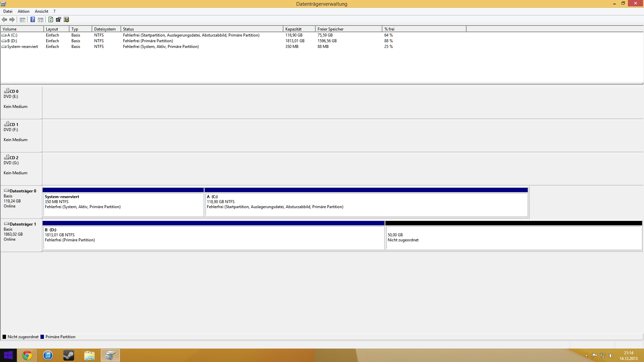Click the forward arrow in toolbar
Image resolution: width=644 pixels, height=362 pixels.
point(12,19)
